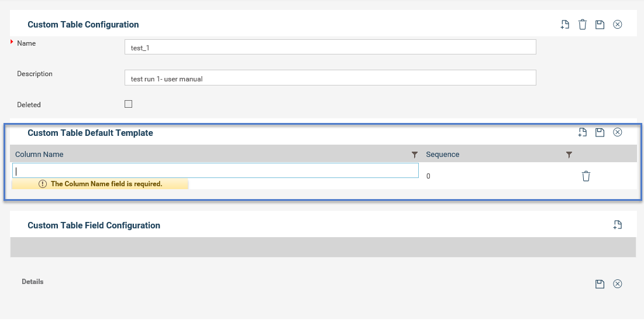Screen dimensions: 644x325
Task: Click the empty Column Name text box
Action: coord(216,171)
